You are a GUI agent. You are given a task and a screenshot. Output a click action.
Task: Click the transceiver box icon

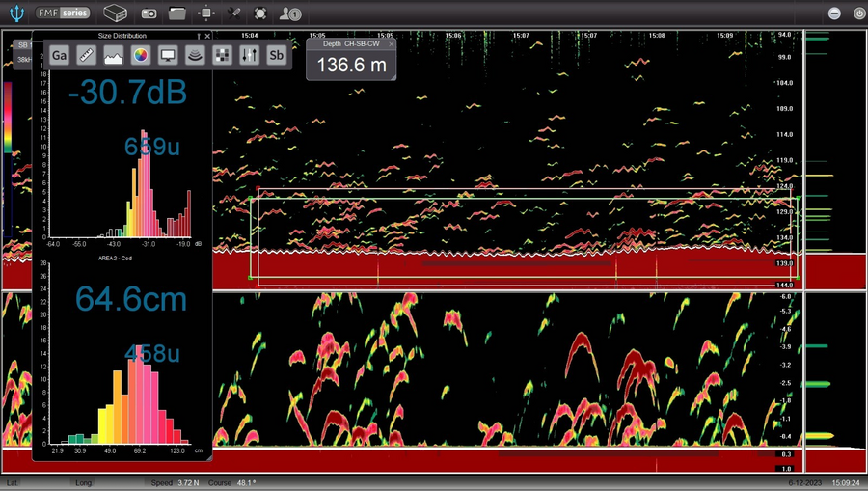116,14
